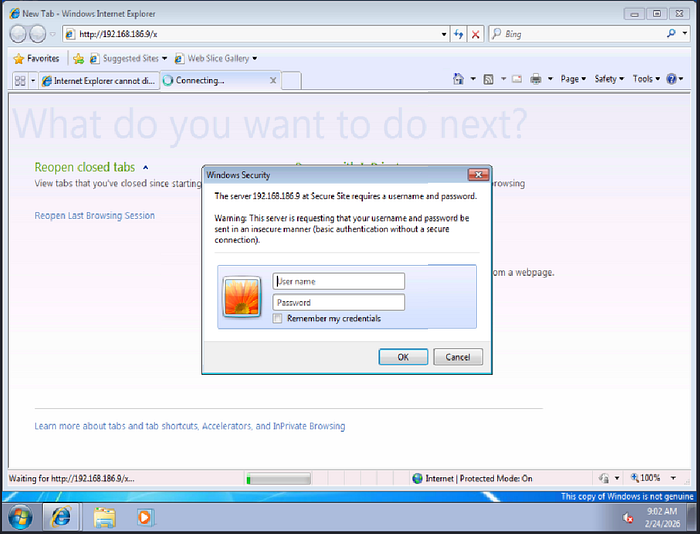The width and height of the screenshot is (700, 534).
Task: Click the browser Back arrow button
Action: (18, 34)
